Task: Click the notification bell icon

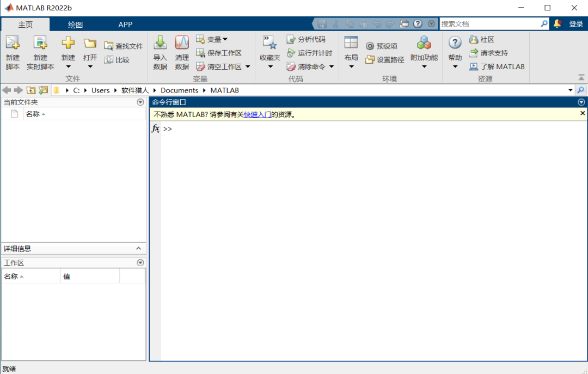Action: [558, 23]
